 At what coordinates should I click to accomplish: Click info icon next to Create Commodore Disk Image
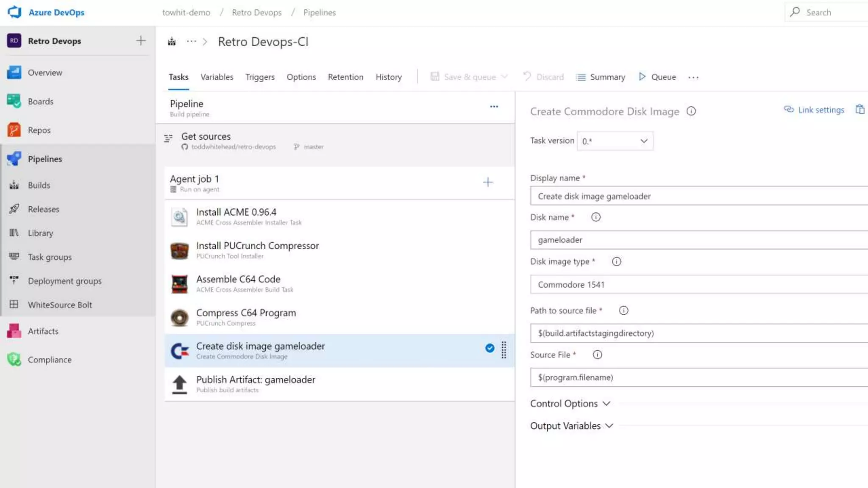coord(691,111)
